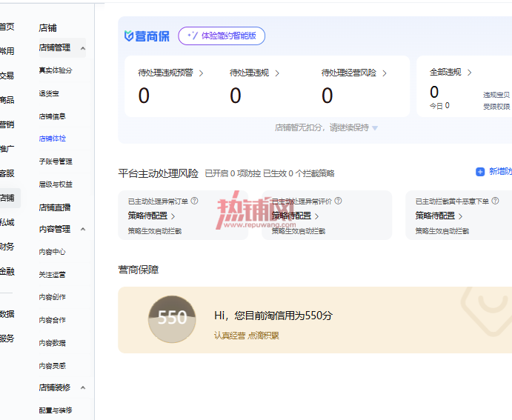Collapse the 店铺装修 menu section

(83, 387)
